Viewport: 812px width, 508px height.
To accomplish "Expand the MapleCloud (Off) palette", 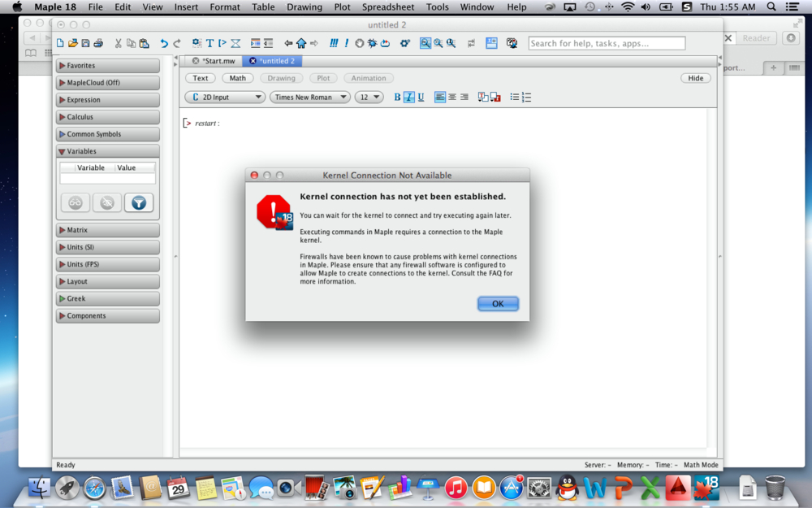I will pos(108,83).
